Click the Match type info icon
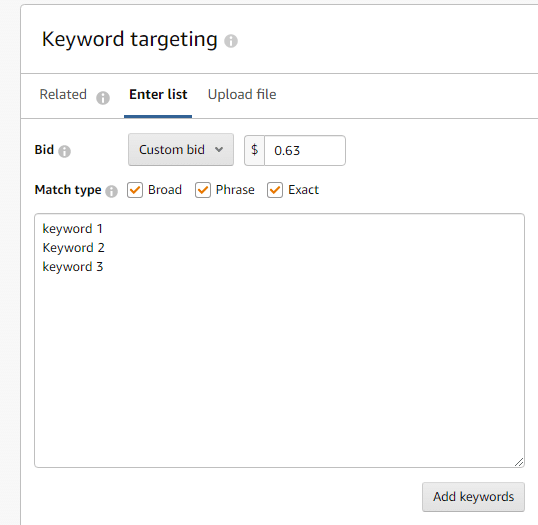Viewport: 538px width, 525px height. tap(112, 191)
